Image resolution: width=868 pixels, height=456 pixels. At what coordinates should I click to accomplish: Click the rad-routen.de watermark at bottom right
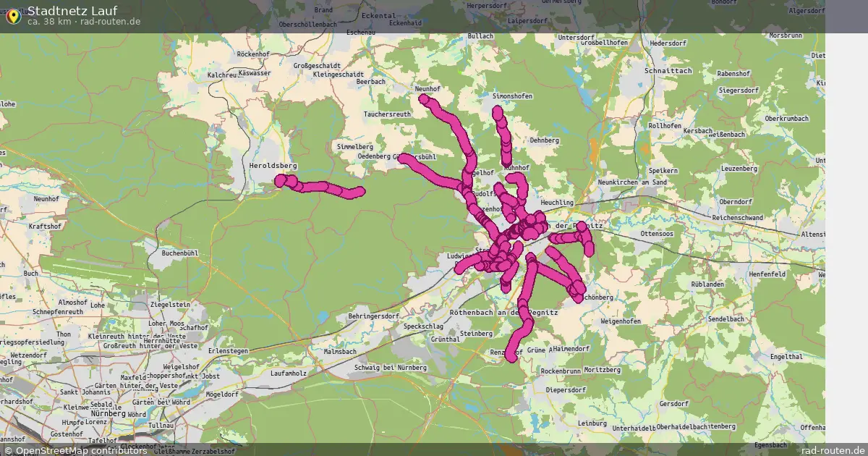(833, 450)
